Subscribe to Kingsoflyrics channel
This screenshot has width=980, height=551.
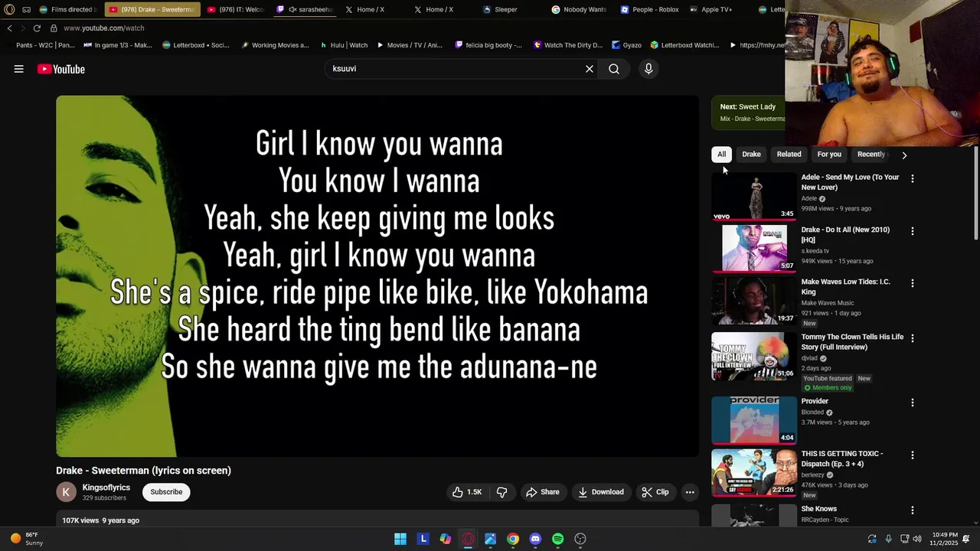(166, 492)
